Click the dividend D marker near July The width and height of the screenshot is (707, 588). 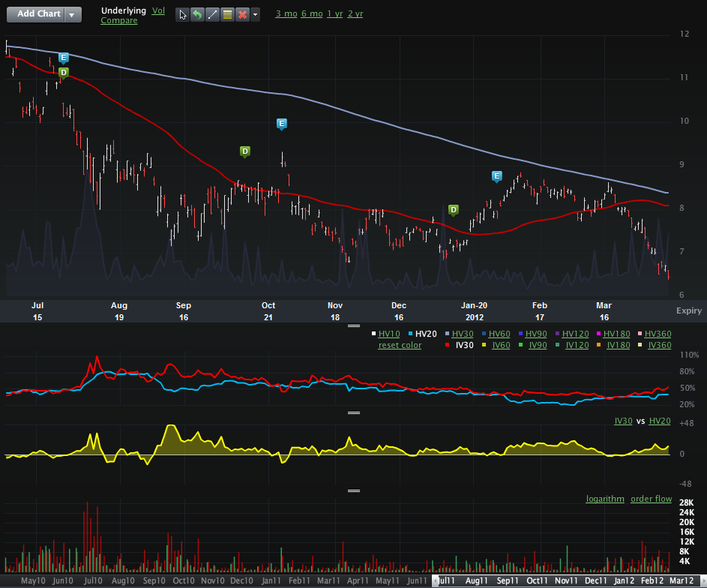[64, 73]
